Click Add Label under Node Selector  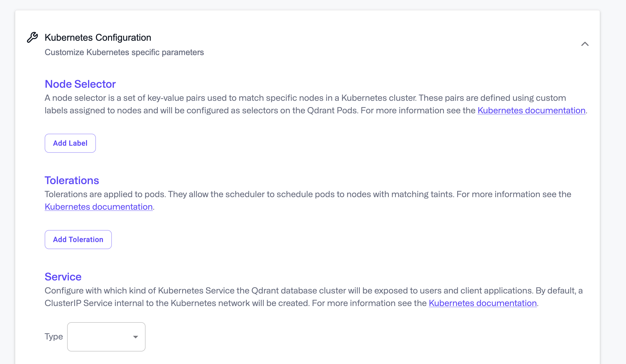click(70, 143)
